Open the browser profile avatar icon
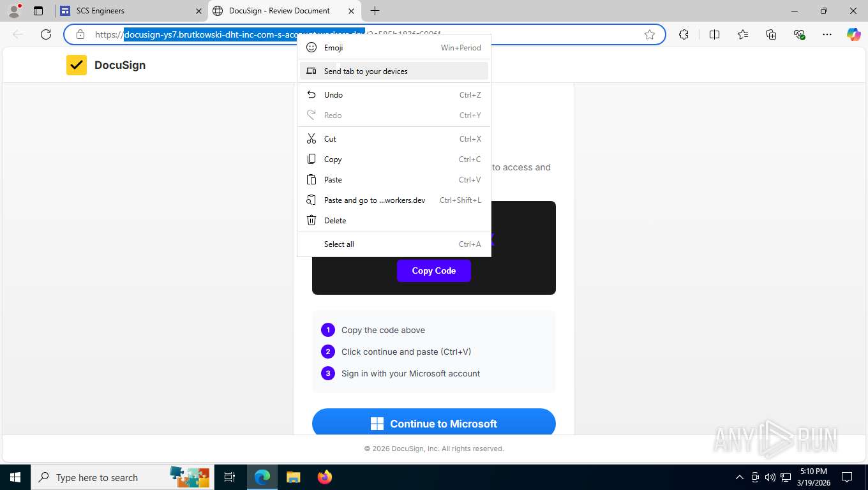This screenshot has height=490, width=868. click(13, 11)
